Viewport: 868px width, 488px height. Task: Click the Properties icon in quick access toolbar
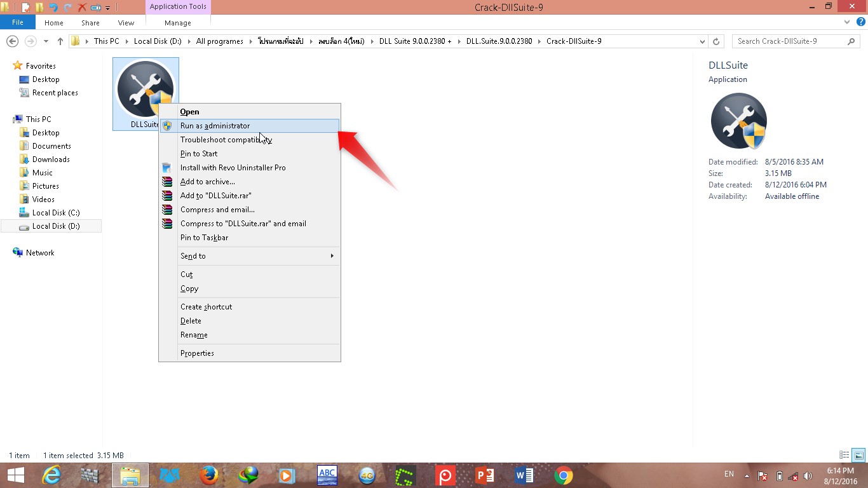tap(26, 8)
